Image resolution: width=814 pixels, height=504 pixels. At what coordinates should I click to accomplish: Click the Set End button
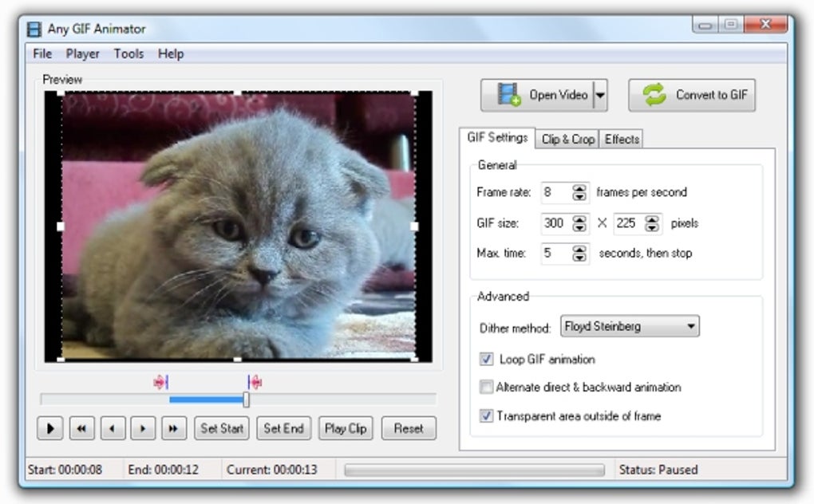point(283,428)
